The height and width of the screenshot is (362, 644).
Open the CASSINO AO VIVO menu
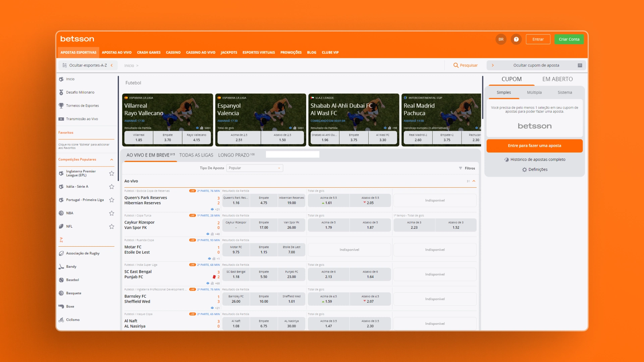[201, 52]
